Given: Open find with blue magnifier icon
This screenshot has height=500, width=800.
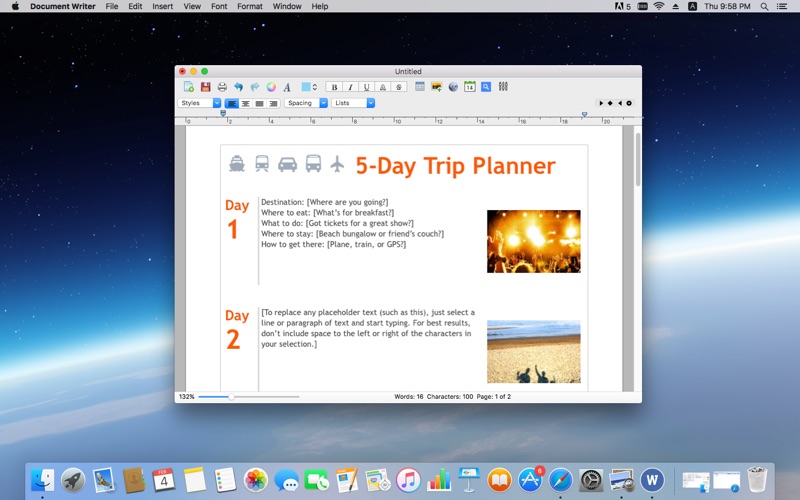Looking at the screenshot, I should point(486,87).
